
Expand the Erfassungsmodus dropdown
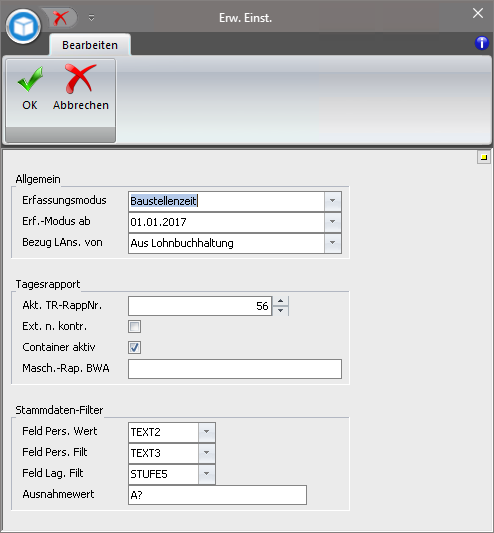333,201
